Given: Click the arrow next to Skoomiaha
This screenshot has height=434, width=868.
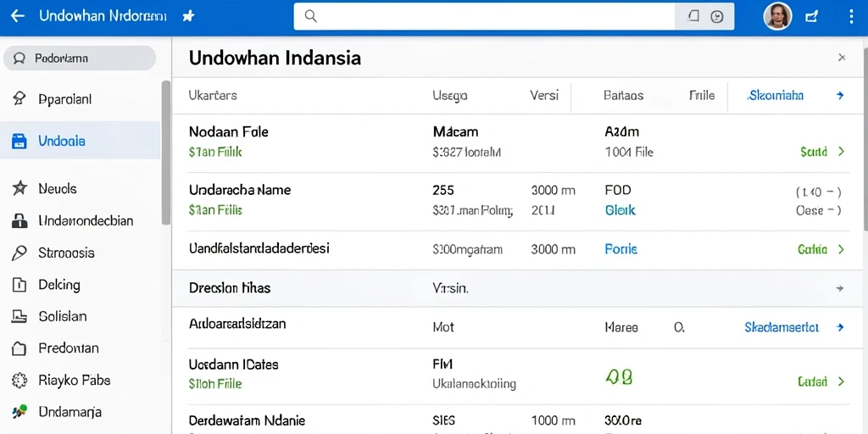Looking at the screenshot, I should click(x=840, y=96).
